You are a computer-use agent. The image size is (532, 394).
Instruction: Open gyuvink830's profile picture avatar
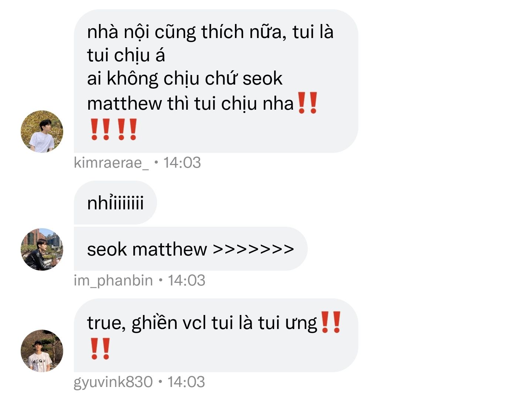[42, 351]
